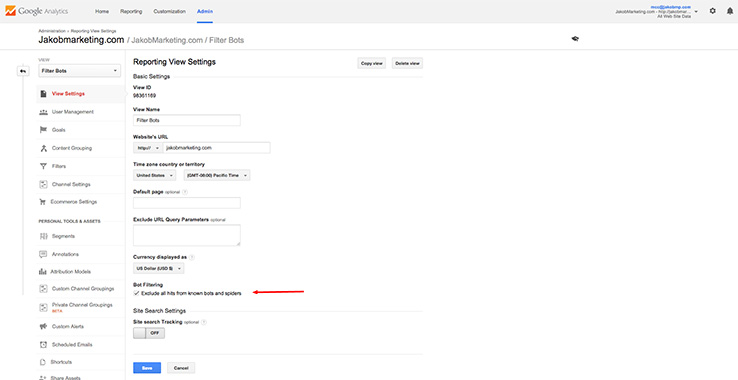Viewport: 738px width, 380px height.
Task: Click the Shortcuts page icon
Action: (42, 362)
